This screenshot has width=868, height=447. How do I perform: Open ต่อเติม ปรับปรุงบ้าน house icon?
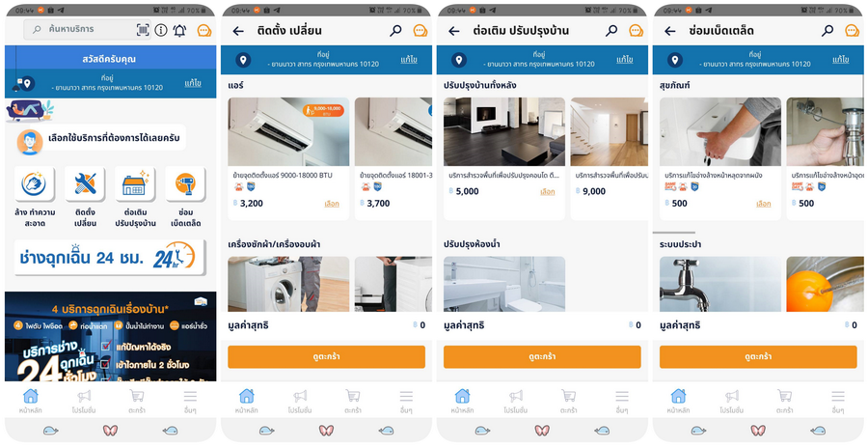coord(135,183)
